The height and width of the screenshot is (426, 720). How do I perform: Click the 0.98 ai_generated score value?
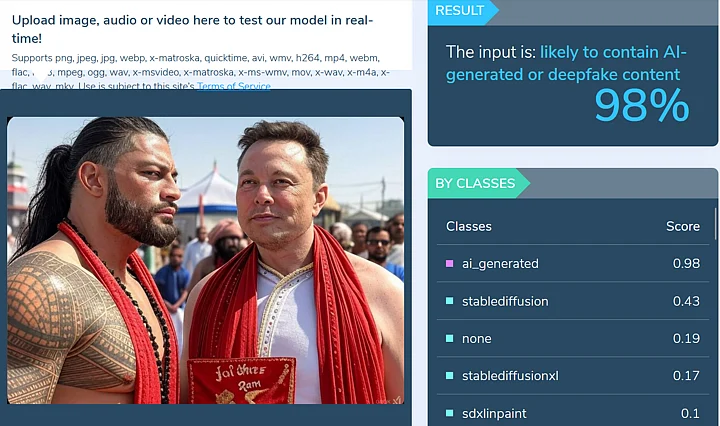(x=686, y=263)
